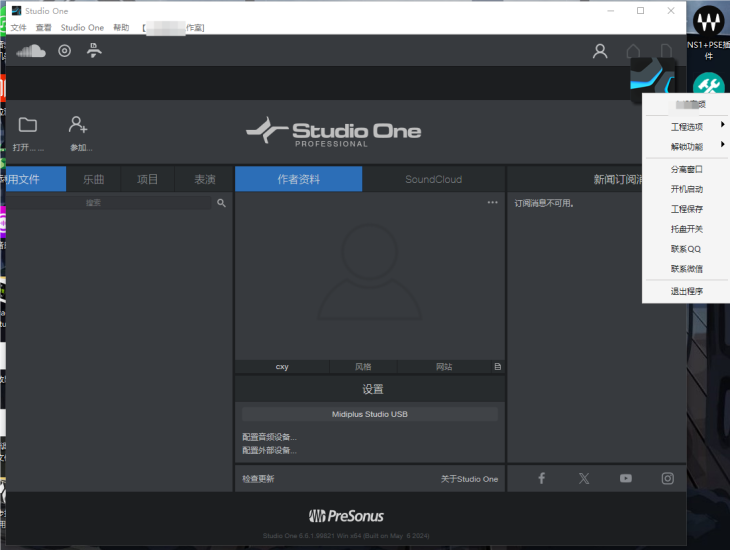Click 关于Studio One link

[469, 479]
